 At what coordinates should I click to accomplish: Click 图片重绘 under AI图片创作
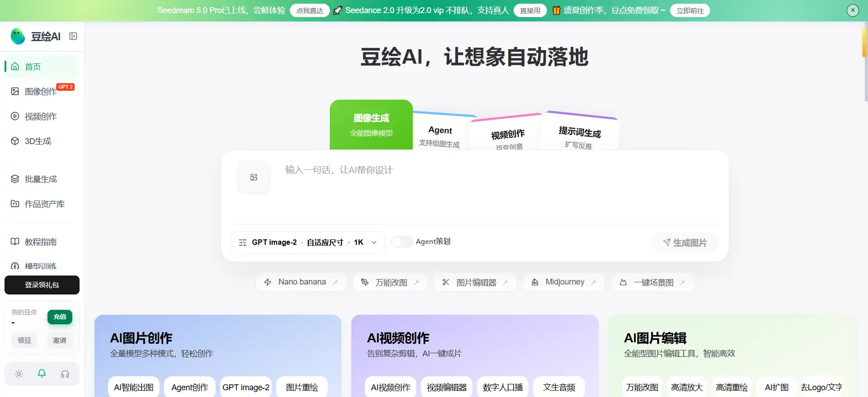click(302, 387)
